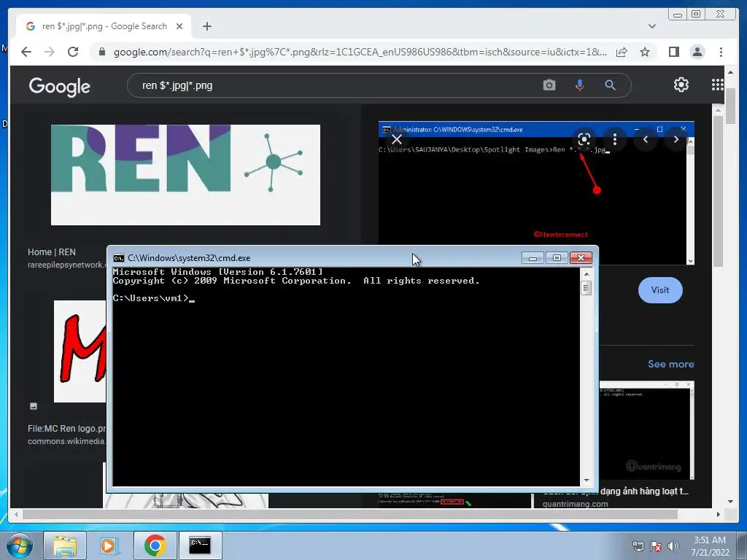
Task: Open Chrome's three-dot menu
Action: coord(721,52)
